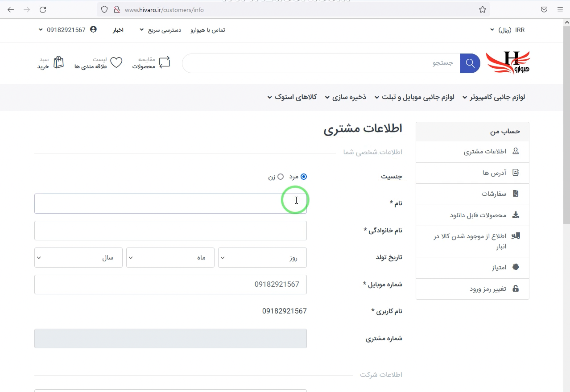The height and width of the screenshot is (392, 570).
Task: Click the user account avatar icon
Action: pyautogui.click(x=93, y=29)
